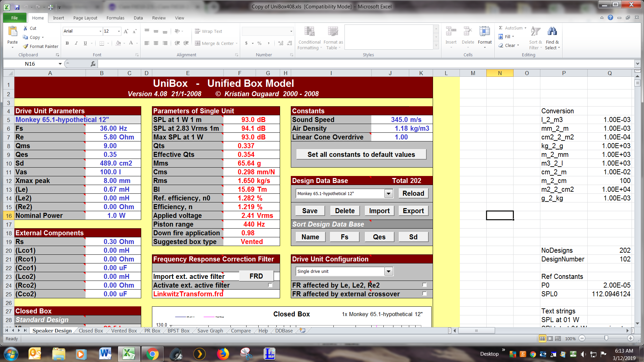
Task: Open Find & Select
Action: tap(552, 38)
